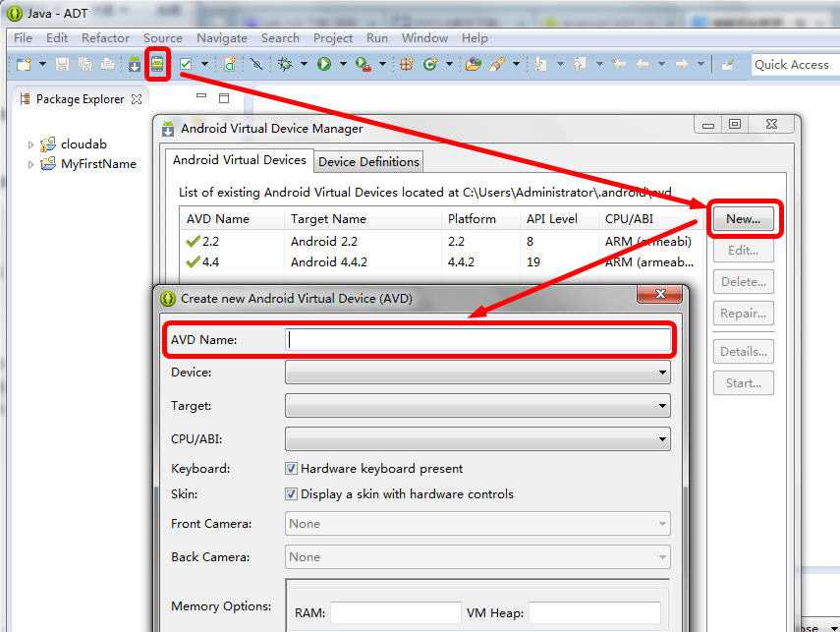The width and height of the screenshot is (840, 632).
Task: Click the Details... button
Action: pos(743,352)
